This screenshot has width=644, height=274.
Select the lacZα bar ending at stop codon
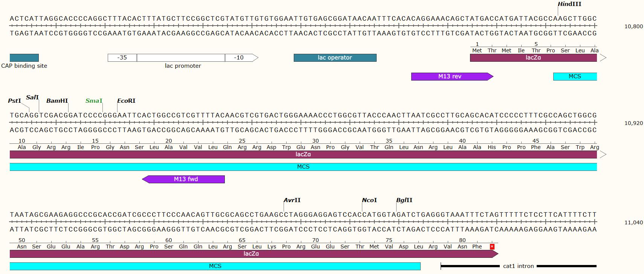tap(251, 254)
